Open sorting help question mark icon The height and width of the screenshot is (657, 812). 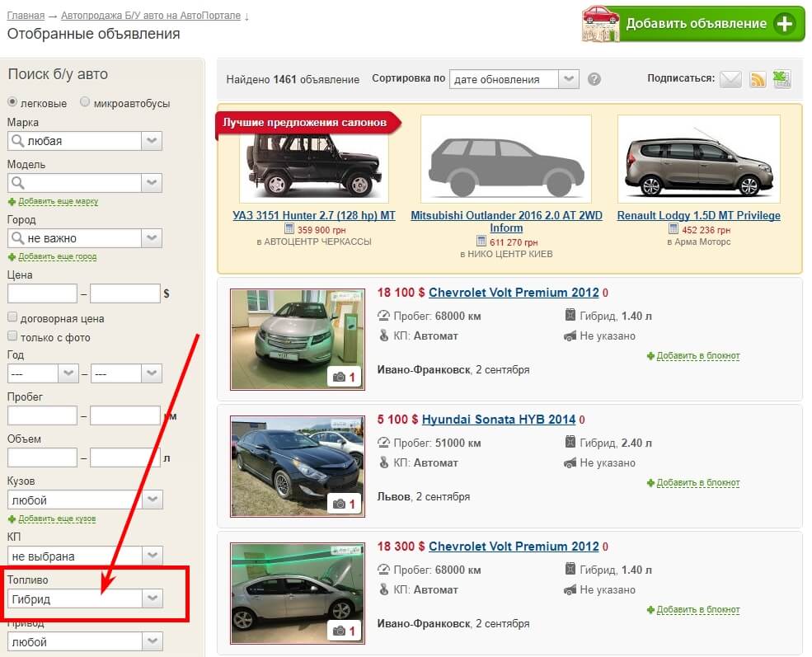pos(594,79)
